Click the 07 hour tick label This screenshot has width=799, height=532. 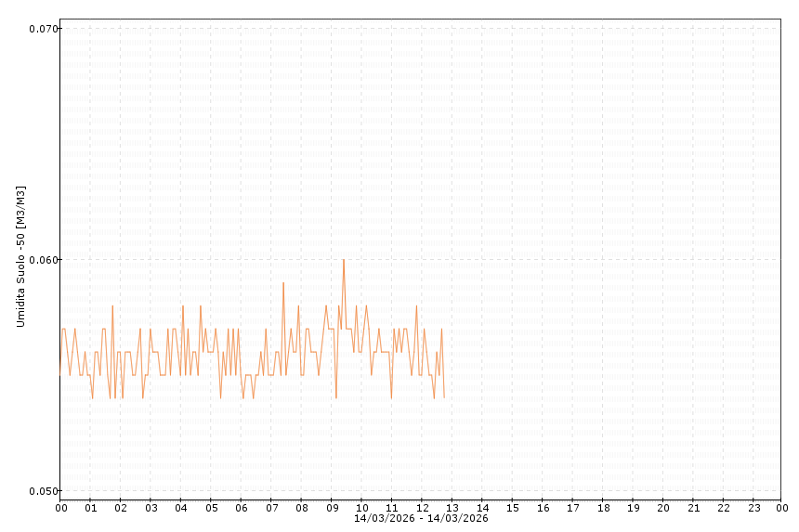click(x=271, y=508)
